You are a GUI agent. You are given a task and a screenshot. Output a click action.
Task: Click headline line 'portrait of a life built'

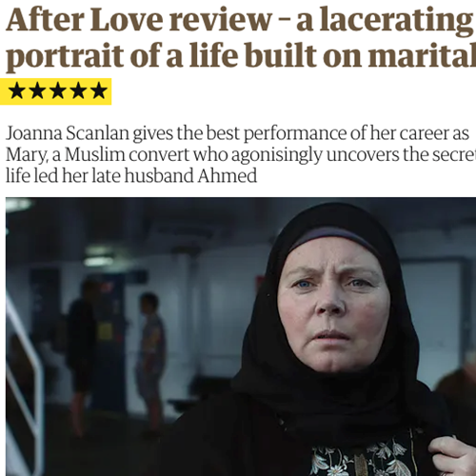coord(161,55)
